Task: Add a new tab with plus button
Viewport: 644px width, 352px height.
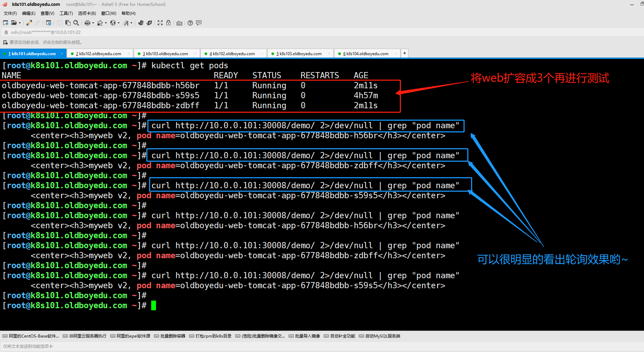Action: [405, 53]
